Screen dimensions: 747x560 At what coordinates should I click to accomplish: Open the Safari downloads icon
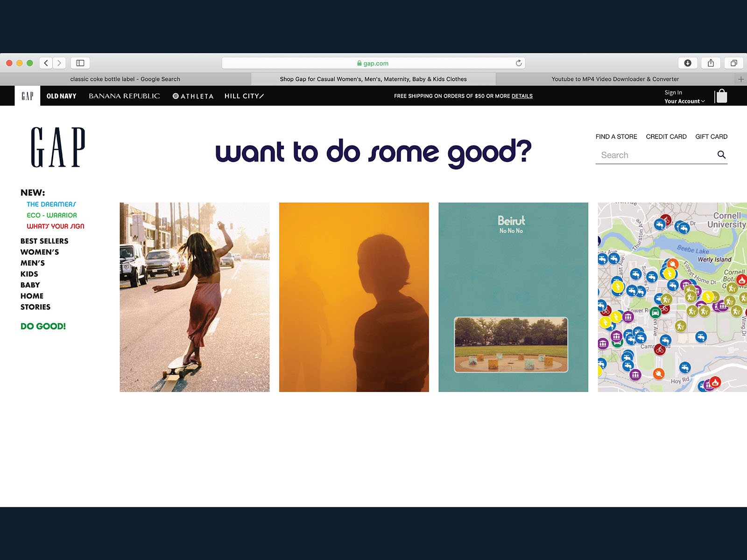[x=687, y=63]
